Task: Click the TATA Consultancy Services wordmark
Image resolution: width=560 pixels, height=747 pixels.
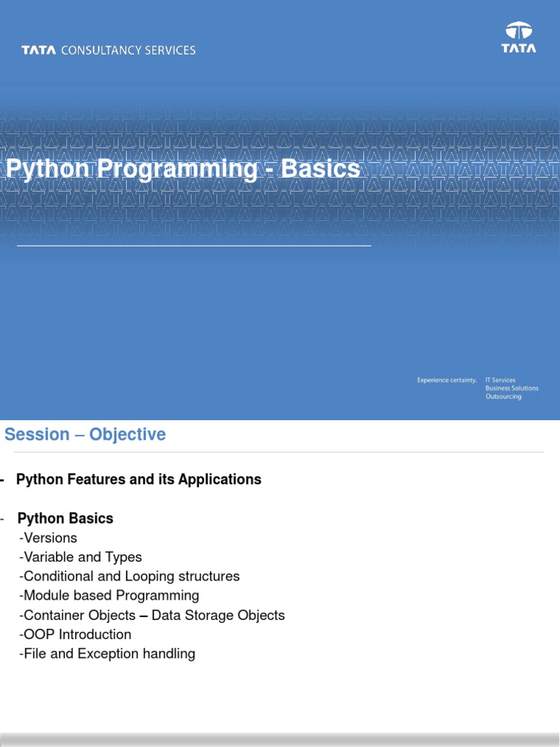Action: (109, 50)
